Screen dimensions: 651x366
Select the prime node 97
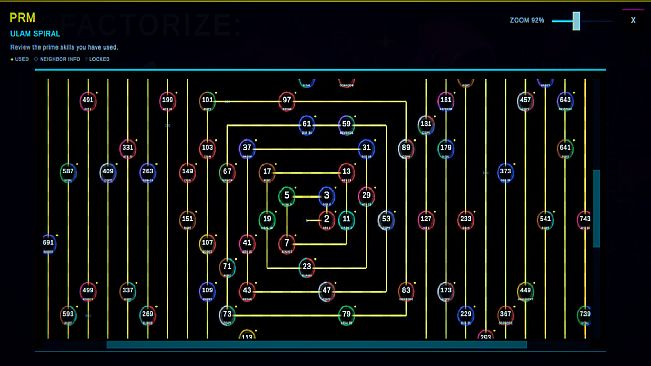coord(286,101)
